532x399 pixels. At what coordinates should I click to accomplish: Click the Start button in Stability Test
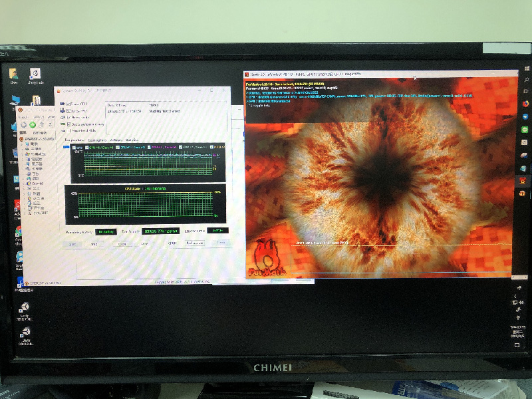click(72, 244)
